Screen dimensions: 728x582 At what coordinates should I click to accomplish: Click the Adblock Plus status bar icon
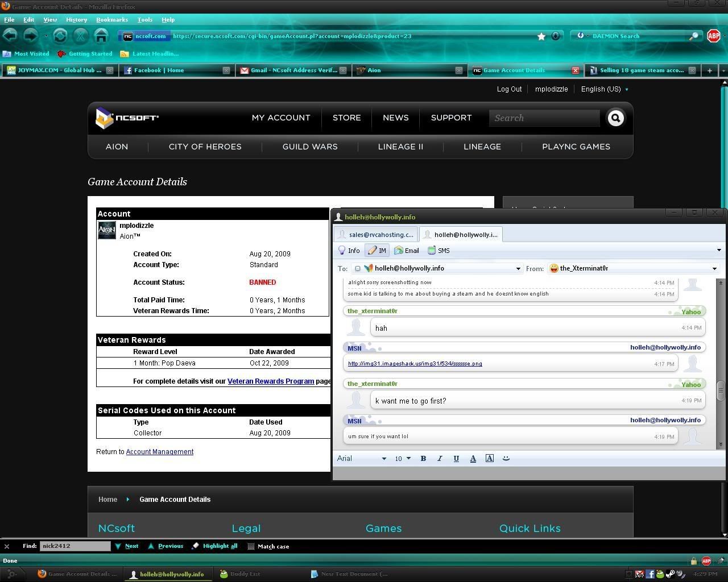coord(706,560)
